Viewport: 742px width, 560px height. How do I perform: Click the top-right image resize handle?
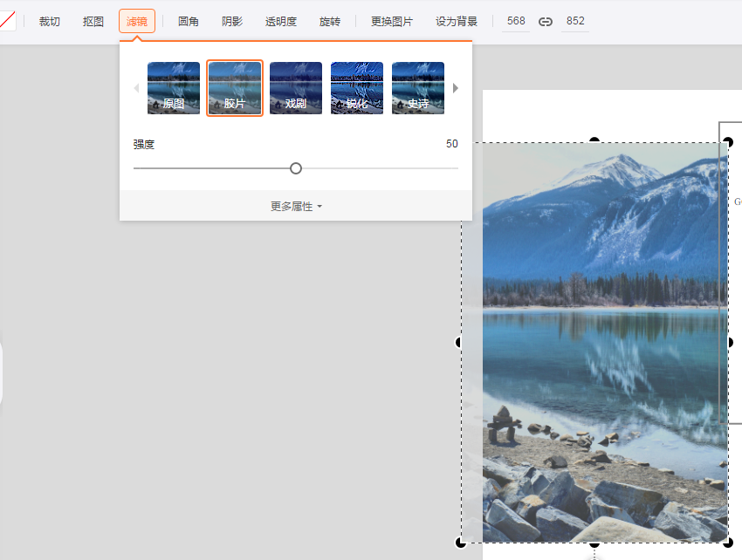(728, 142)
